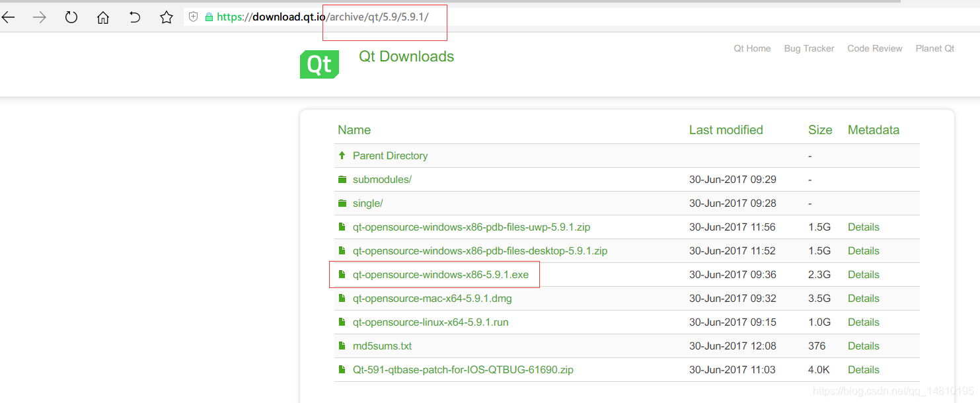Screen dimensions: 980x403
Task: Click file icon of pdb-files-uwp-5.9.1.zip
Action: 342,227
